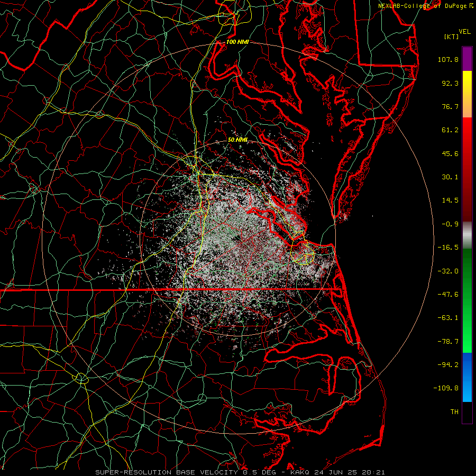
Task: Click the 92.3 legend value
Action: coord(450,83)
